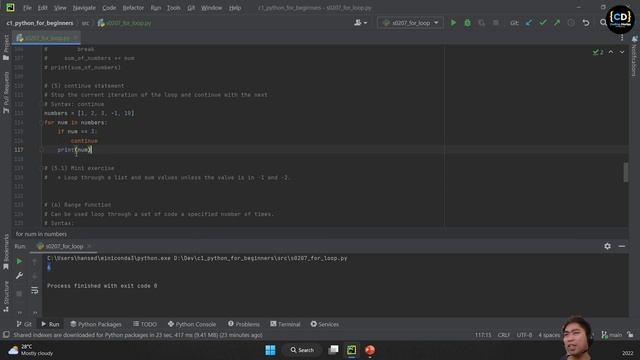640x360 pixels.
Task: Open the user account dropdown icon
Action: [360, 23]
